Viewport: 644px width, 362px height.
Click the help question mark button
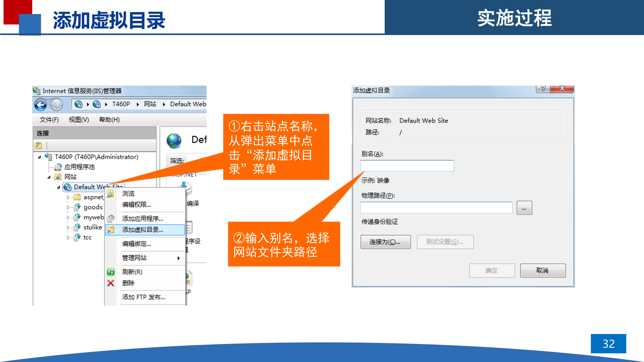point(543,88)
